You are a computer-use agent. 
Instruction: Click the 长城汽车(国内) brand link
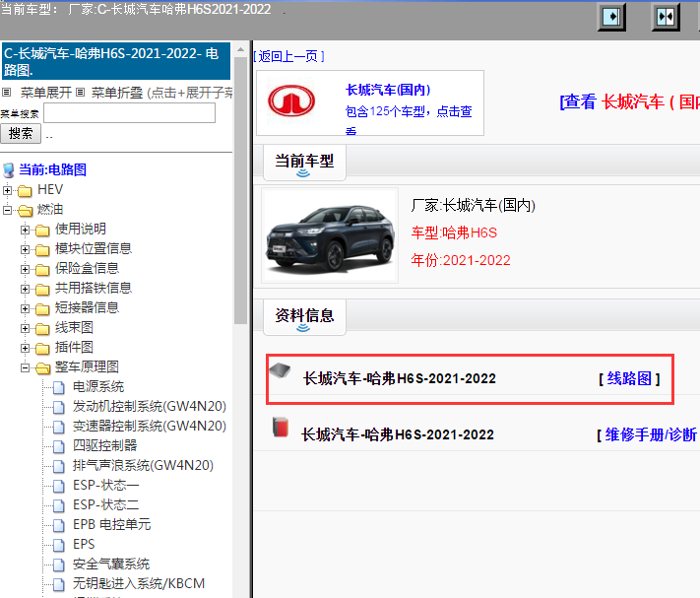click(388, 90)
